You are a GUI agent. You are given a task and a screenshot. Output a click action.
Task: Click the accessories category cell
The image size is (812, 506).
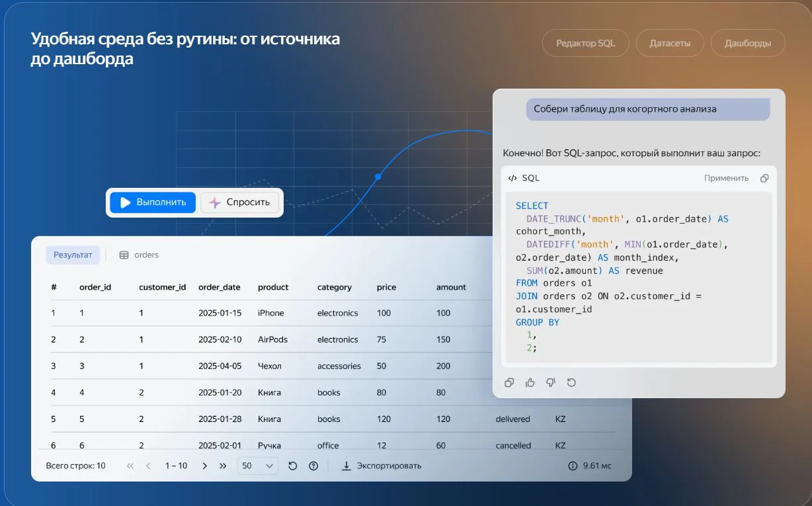[339, 366]
